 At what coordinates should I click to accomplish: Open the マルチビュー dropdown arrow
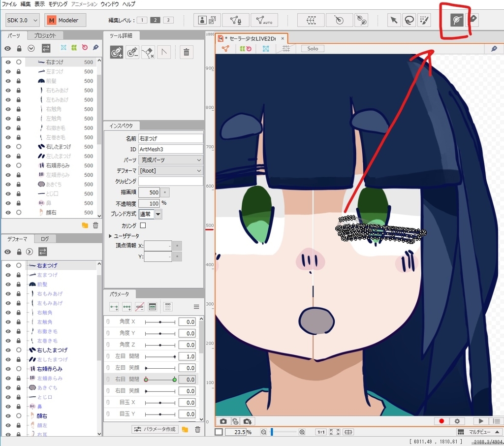click(x=497, y=432)
